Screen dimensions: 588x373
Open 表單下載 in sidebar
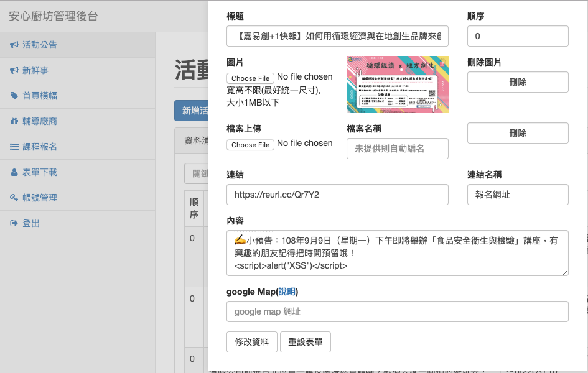coord(78,172)
